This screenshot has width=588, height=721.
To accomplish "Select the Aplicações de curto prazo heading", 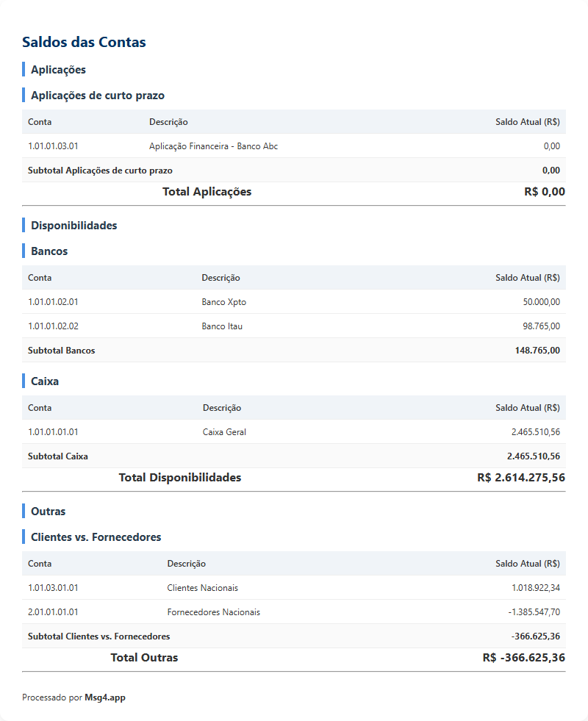I will 97,96.
